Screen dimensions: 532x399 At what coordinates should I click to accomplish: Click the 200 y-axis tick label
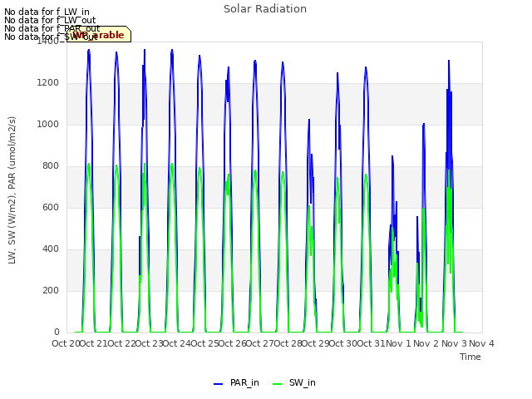[51, 290]
